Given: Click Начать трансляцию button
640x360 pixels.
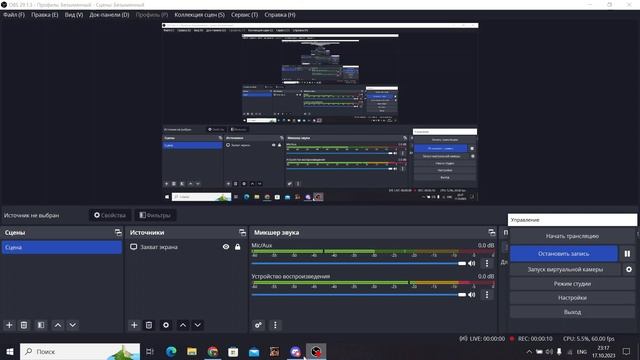Looking at the screenshot, I should click(x=572, y=236).
